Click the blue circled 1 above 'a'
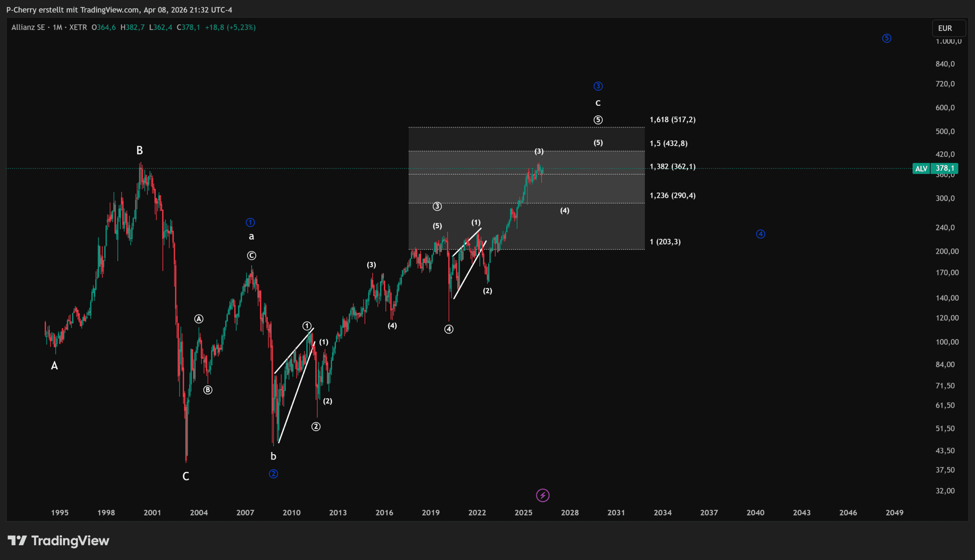 [x=250, y=222]
